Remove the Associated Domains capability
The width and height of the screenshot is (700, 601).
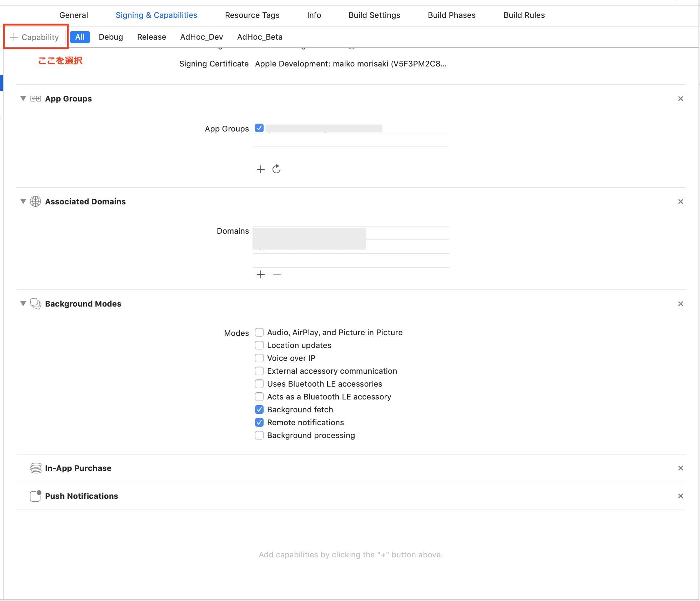click(x=680, y=202)
